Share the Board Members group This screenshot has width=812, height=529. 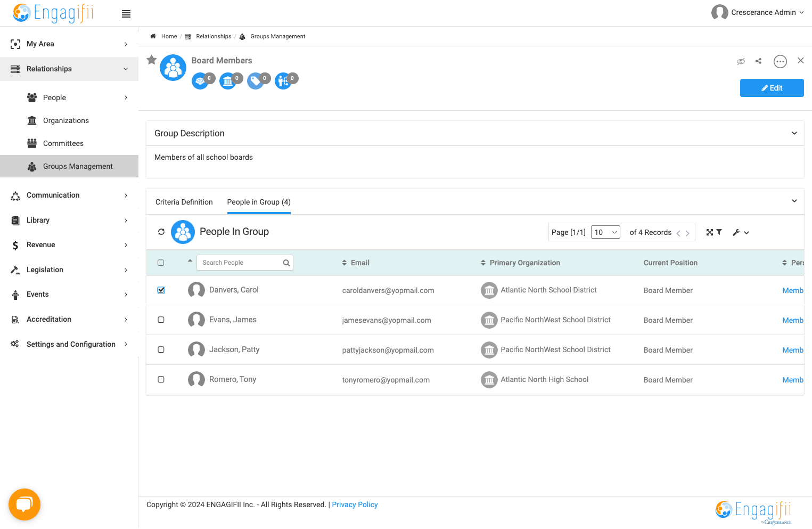point(758,61)
